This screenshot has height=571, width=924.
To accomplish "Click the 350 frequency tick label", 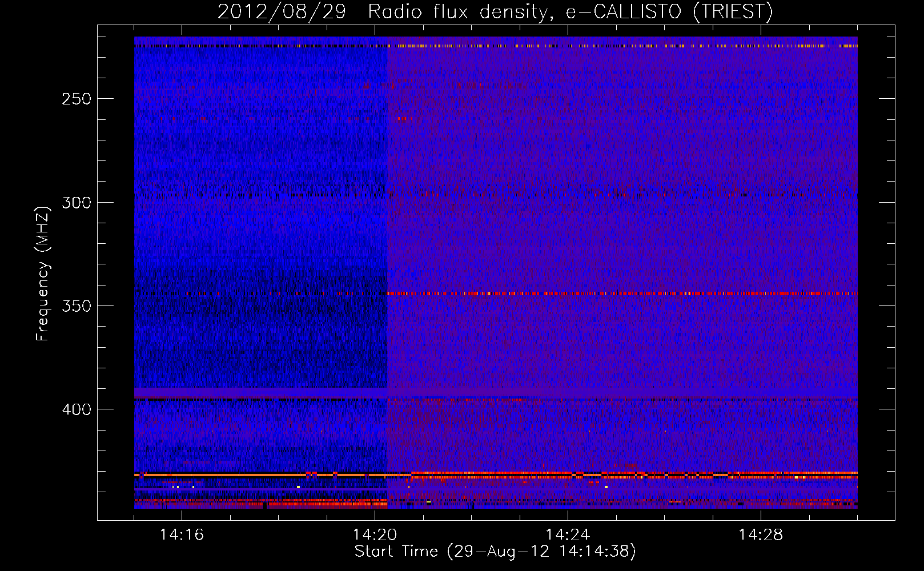I will click(x=77, y=306).
